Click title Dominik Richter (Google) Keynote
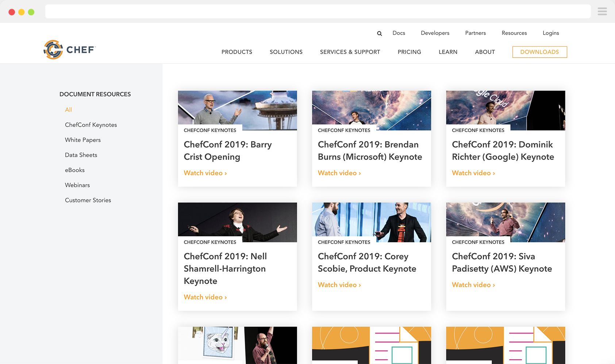 (503, 151)
